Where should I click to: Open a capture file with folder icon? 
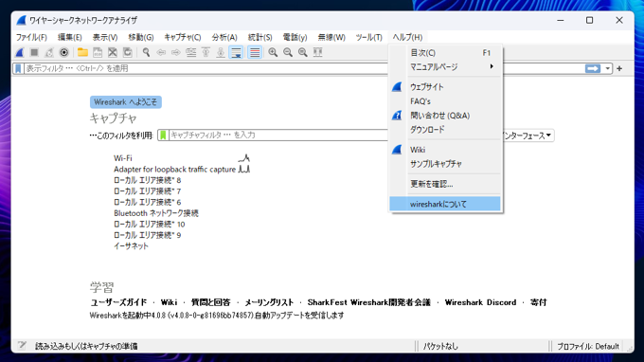click(82, 53)
